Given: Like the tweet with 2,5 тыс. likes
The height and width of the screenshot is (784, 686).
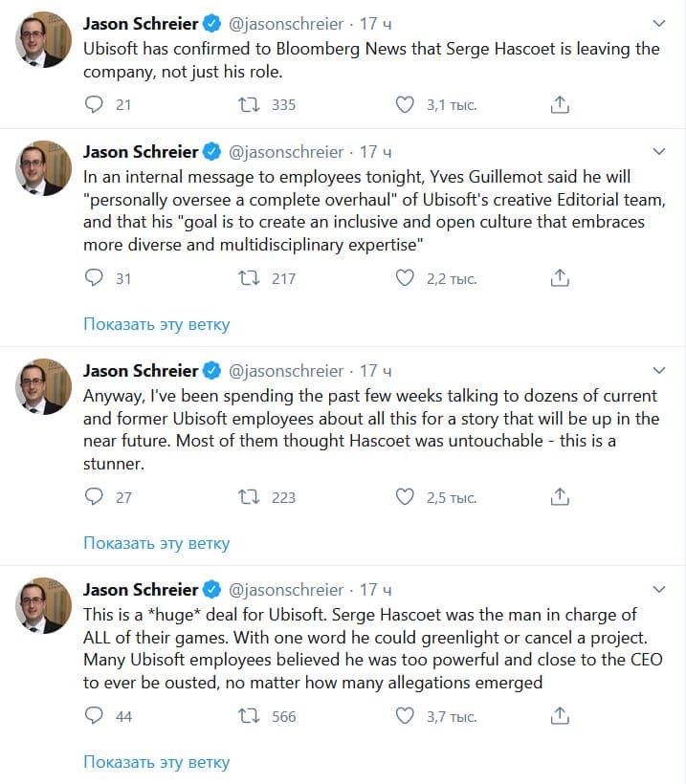Looking at the screenshot, I should click(405, 496).
